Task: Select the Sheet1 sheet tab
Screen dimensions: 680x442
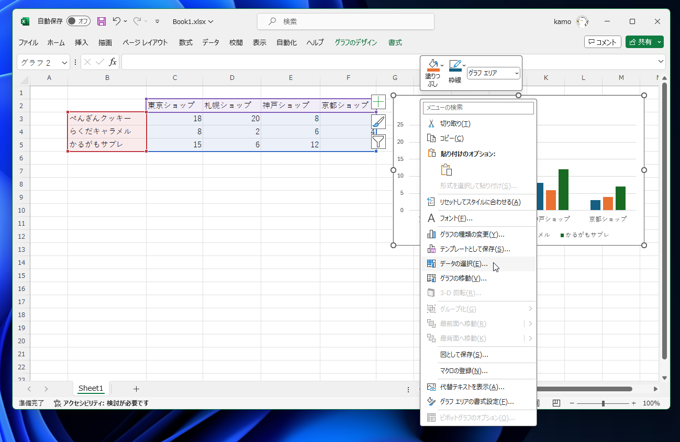Action: 91,388
